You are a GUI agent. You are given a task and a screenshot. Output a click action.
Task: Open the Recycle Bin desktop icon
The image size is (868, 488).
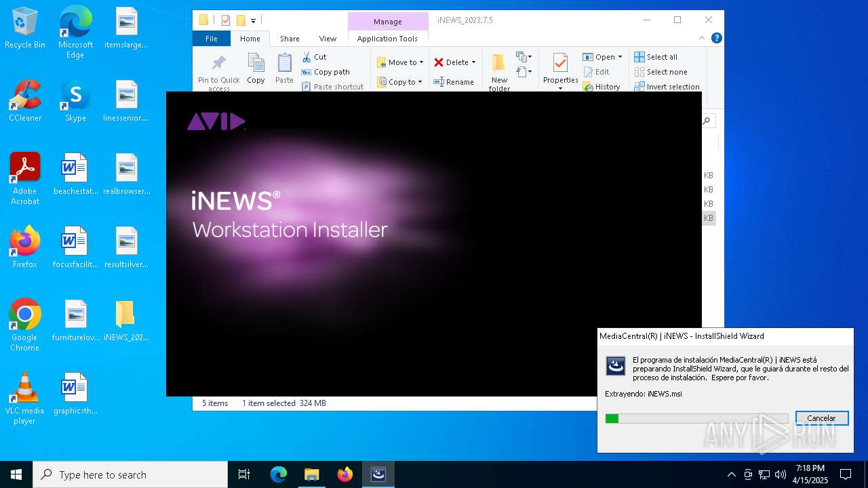25,28
